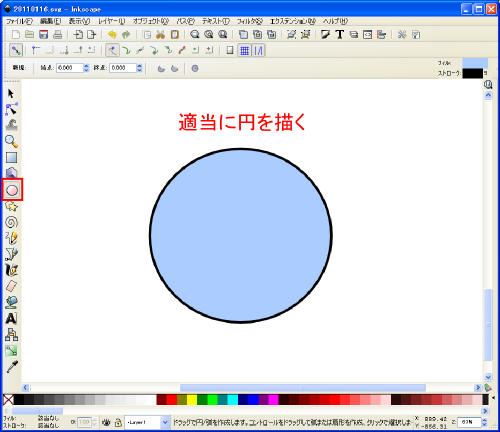Select the Text tool in toolbox
500x432 pixels.
[11, 318]
